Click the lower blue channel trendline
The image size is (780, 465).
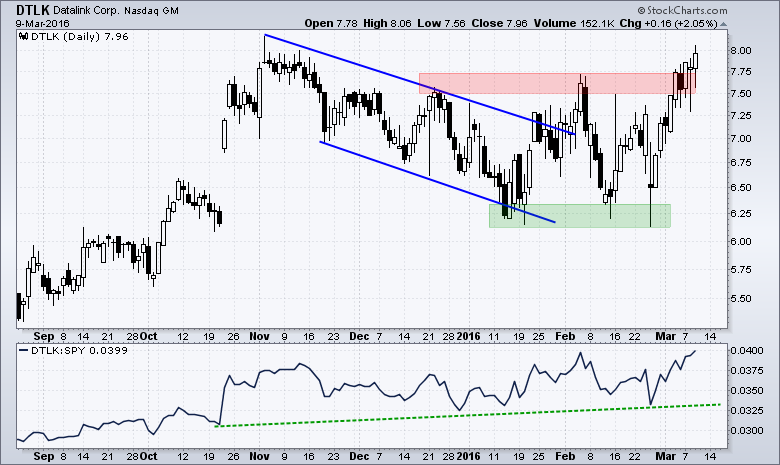click(437, 182)
